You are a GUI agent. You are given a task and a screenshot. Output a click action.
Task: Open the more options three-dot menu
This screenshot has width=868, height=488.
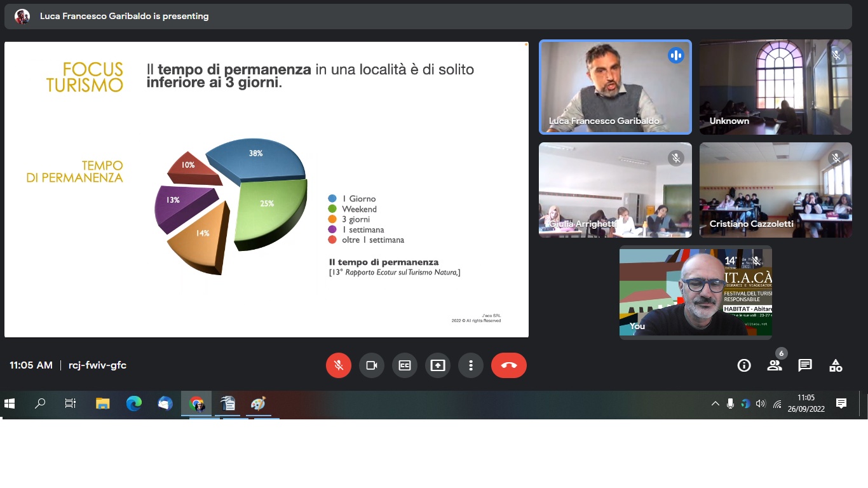pyautogui.click(x=471, y=365)
